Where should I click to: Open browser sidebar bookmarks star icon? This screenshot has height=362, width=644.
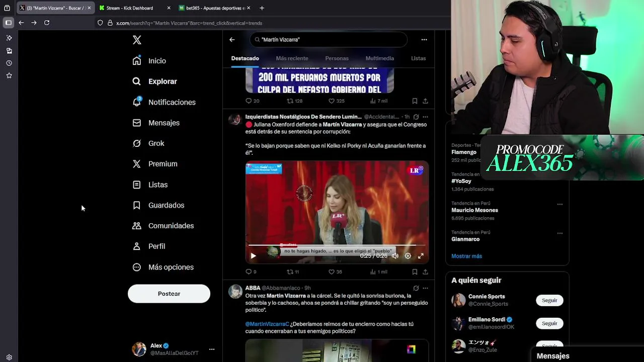[9, 76]
